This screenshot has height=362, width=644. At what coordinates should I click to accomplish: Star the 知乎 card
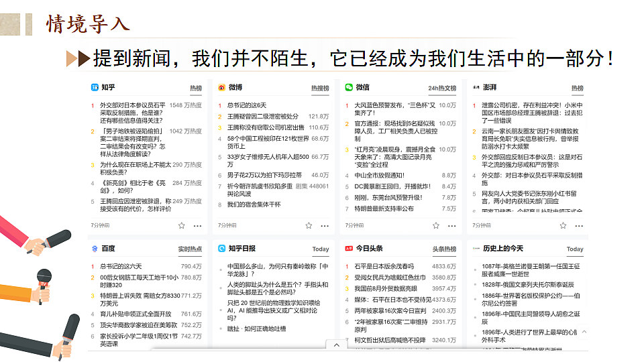click(x=182, y=225)
